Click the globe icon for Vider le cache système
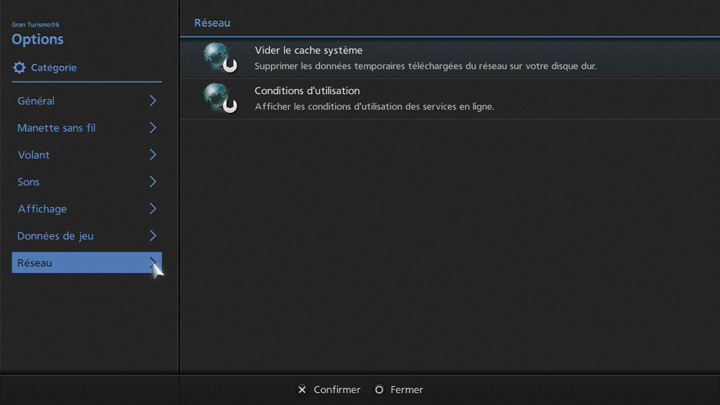720x405 pixels. tap(219, 57)
